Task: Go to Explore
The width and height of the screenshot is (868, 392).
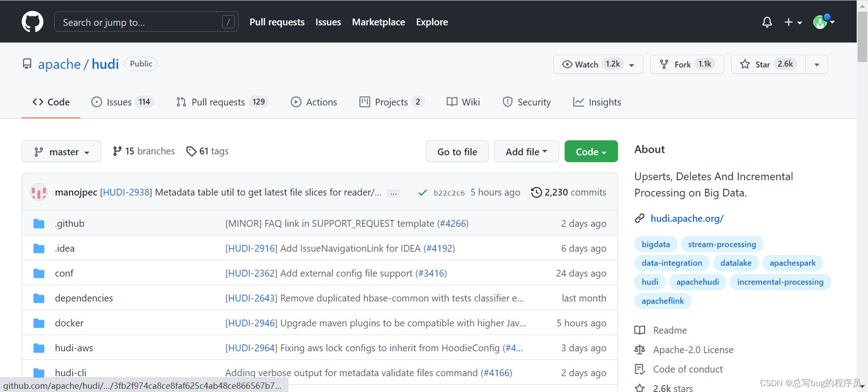Action: [432, 22]
